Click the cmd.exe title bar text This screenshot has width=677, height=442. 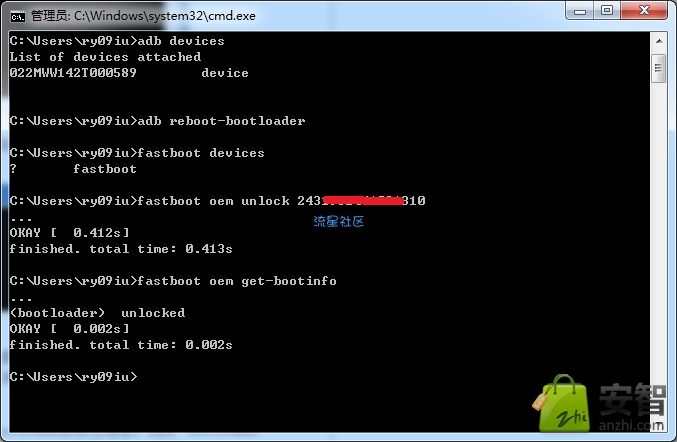click(143, 16)
